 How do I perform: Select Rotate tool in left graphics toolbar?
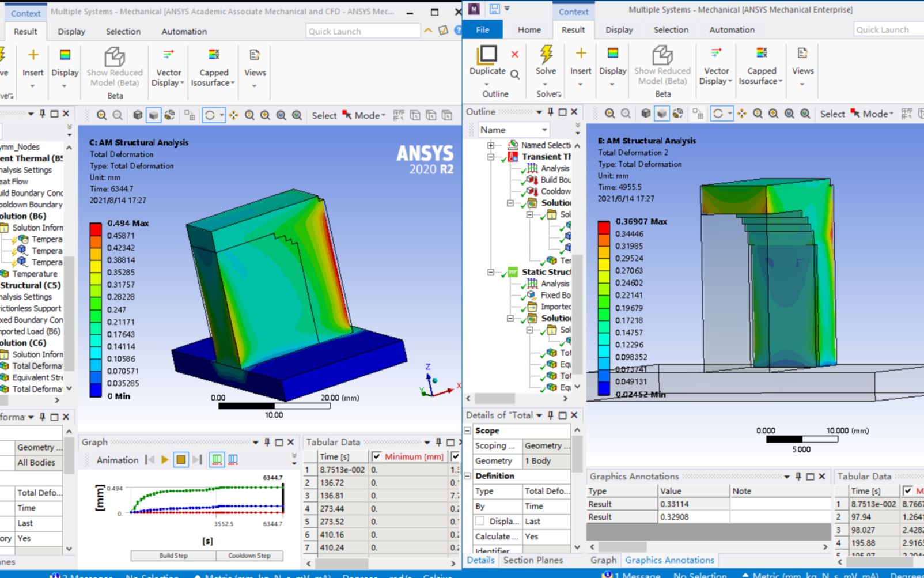(210, 115)
